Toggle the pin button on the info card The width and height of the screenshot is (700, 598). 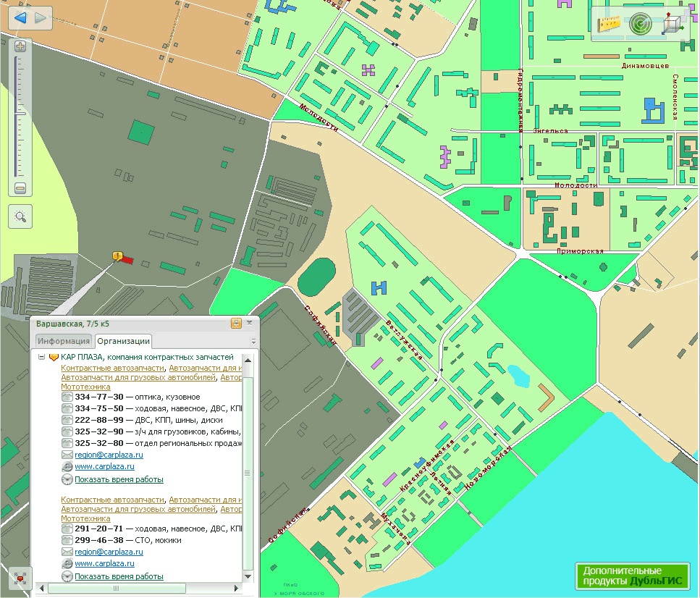click(x=236, y=324)
